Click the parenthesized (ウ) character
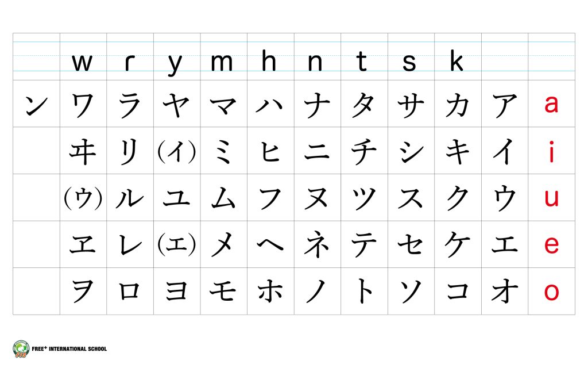Screen dimensions: 588x368 tap(83, 198)
